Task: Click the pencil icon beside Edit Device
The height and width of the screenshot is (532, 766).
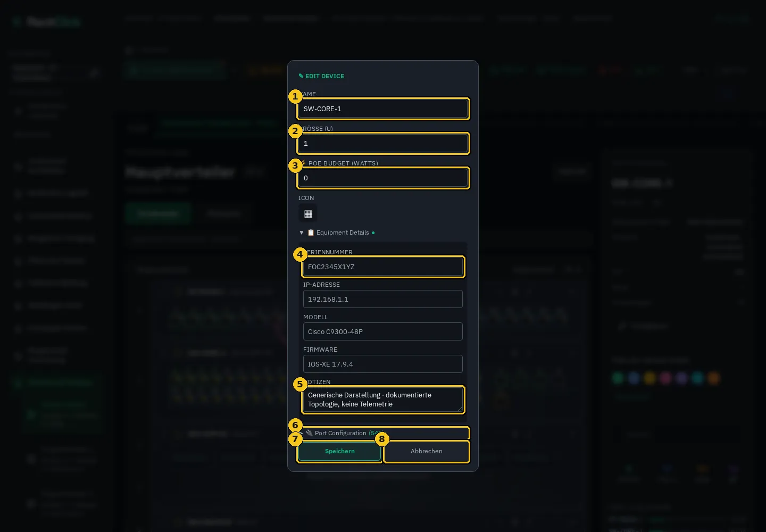Action: click(301, 76)
